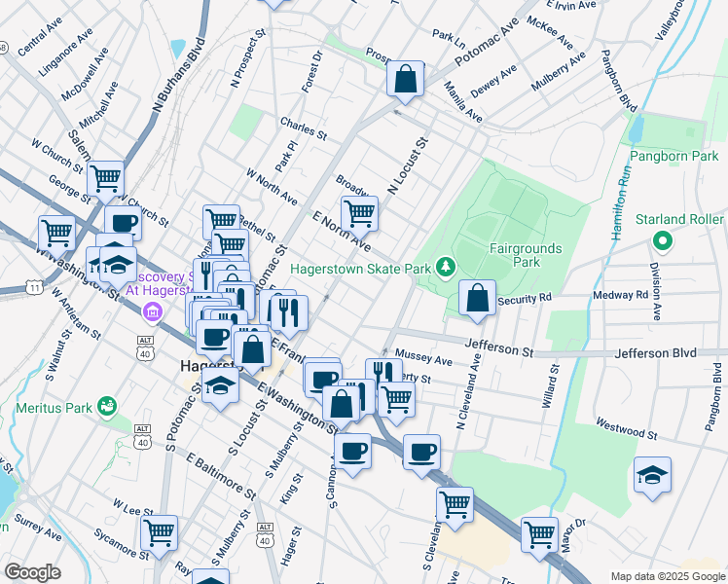Click the Pangborn Park label
728x584 pixels.
tap(674, 156)
